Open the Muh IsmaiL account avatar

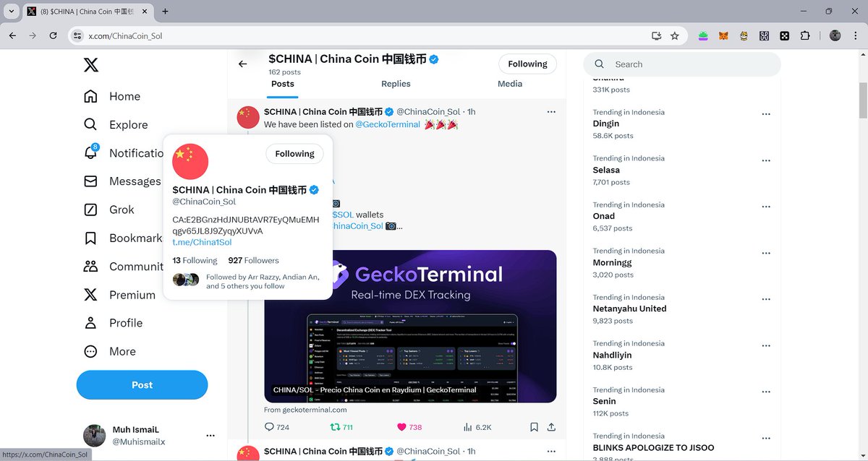(x=95, y=436)
